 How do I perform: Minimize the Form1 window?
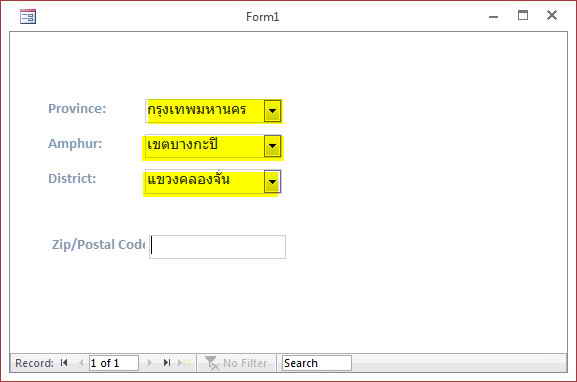coord(493,17)
